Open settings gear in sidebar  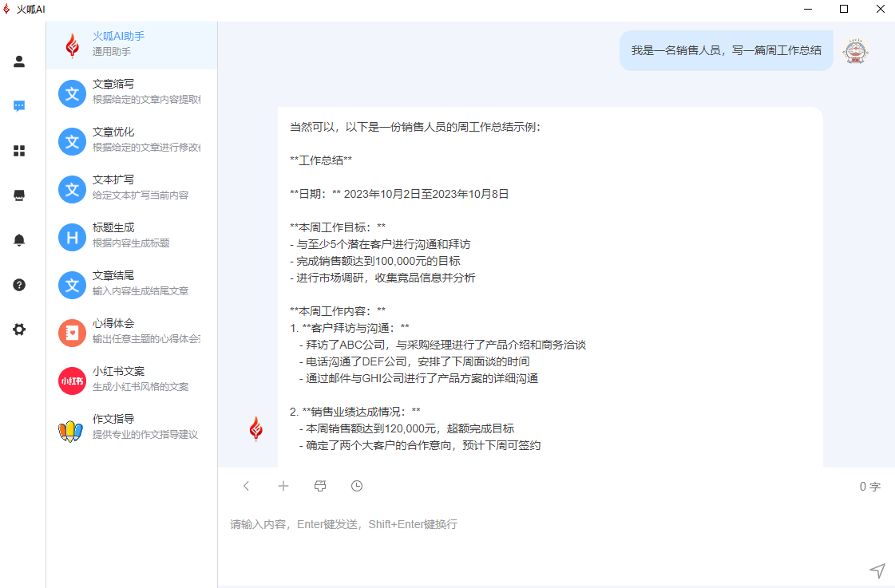tap(19, 330)
